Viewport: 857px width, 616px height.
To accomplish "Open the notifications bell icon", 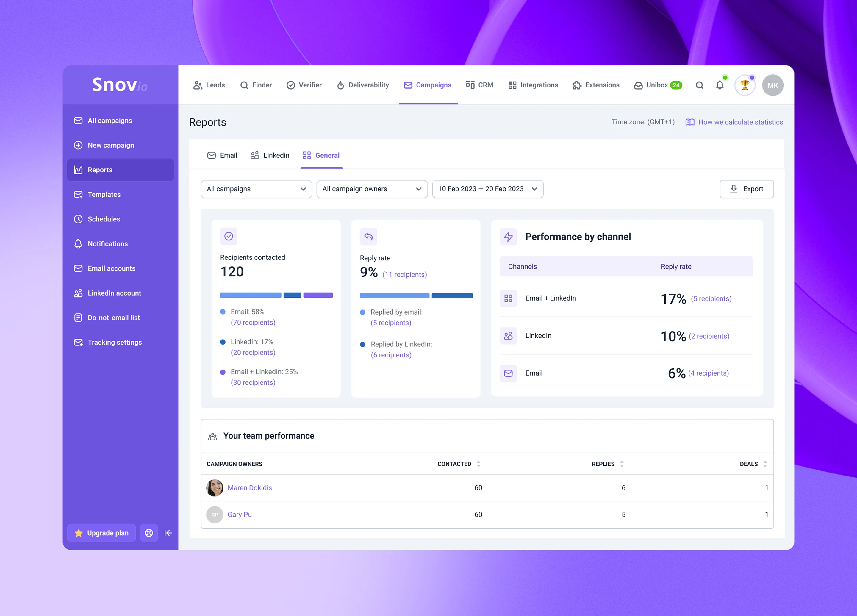I will (x=720, y=85).
